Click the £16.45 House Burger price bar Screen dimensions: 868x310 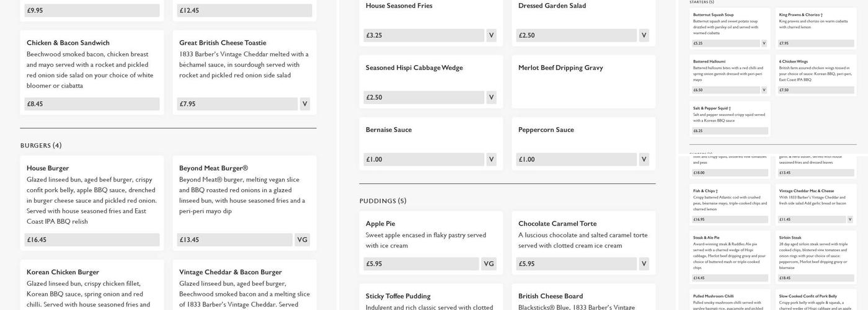tap(92, 240)
